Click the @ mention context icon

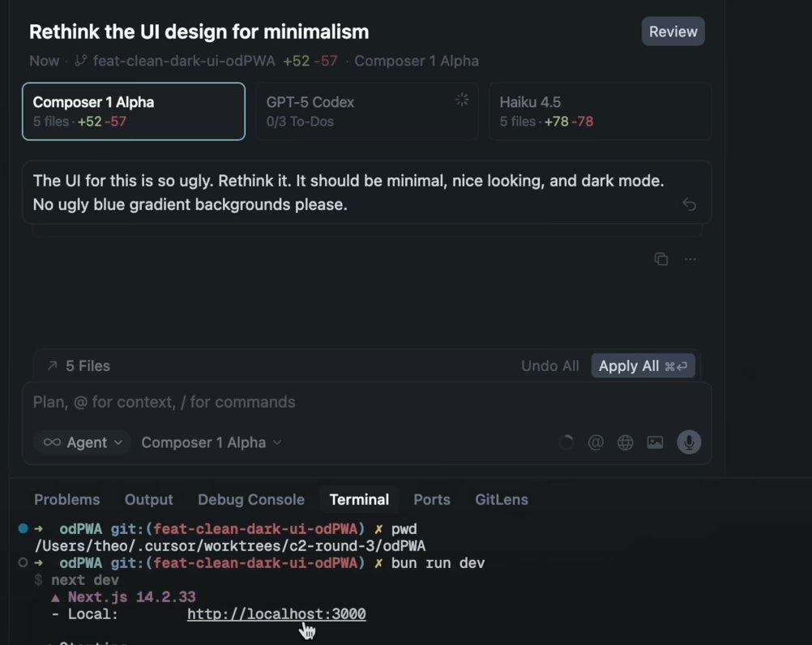(596, 442)
